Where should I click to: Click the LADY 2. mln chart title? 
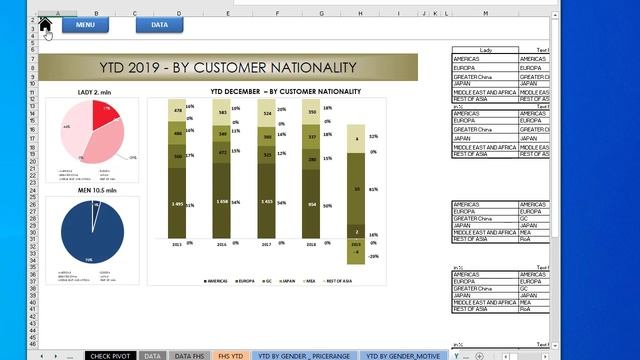pos(94,92)
